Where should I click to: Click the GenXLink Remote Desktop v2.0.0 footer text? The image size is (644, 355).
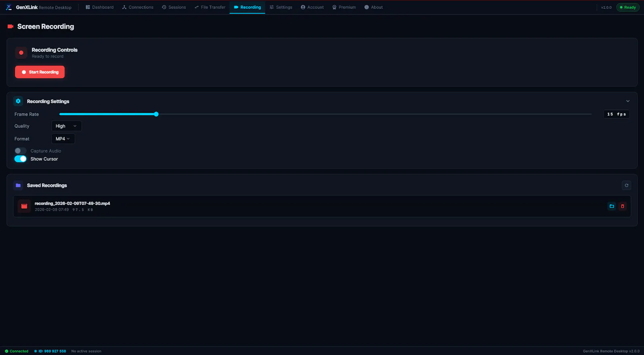pos(611,351)
